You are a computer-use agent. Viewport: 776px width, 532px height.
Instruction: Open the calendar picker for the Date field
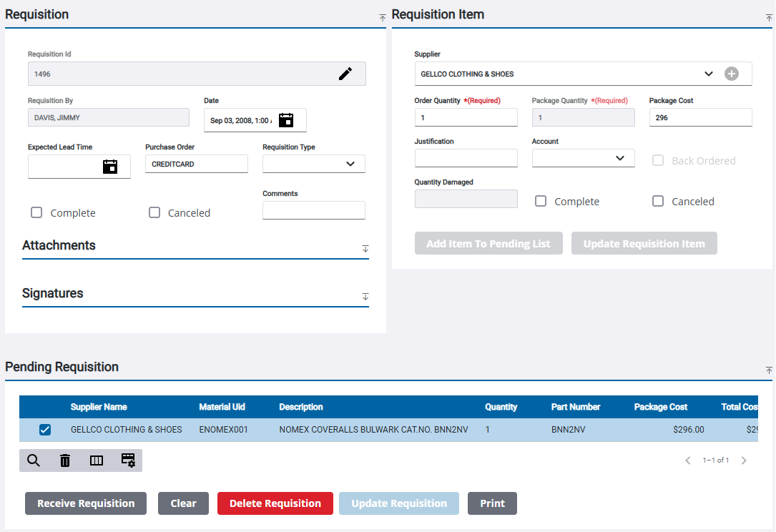pos(287,120)
